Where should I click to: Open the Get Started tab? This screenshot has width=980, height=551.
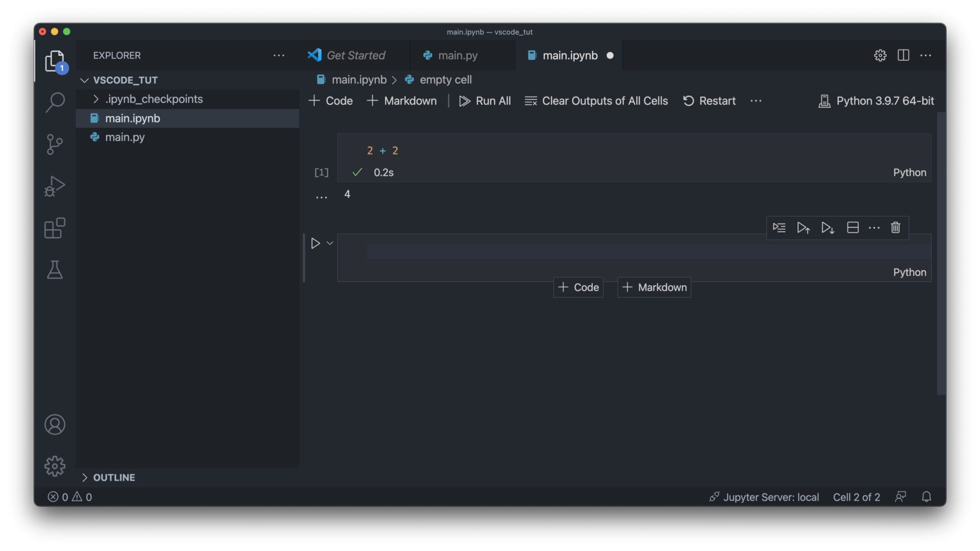pos(355,55)
